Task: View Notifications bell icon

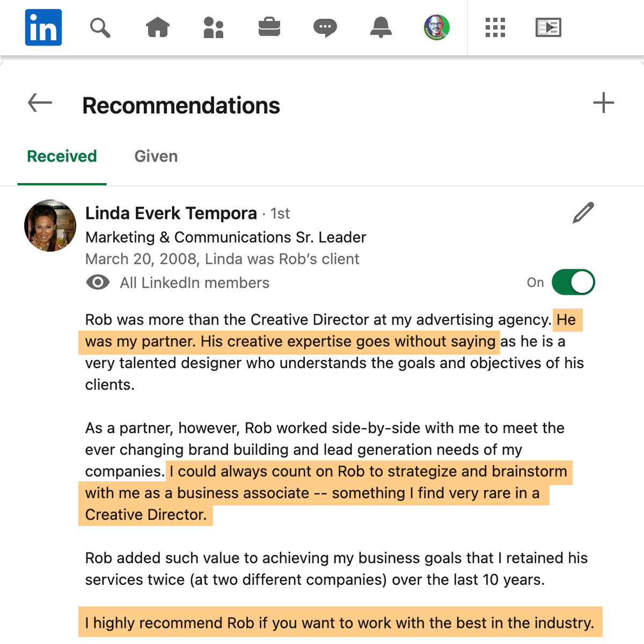Action: click(381, 27)
